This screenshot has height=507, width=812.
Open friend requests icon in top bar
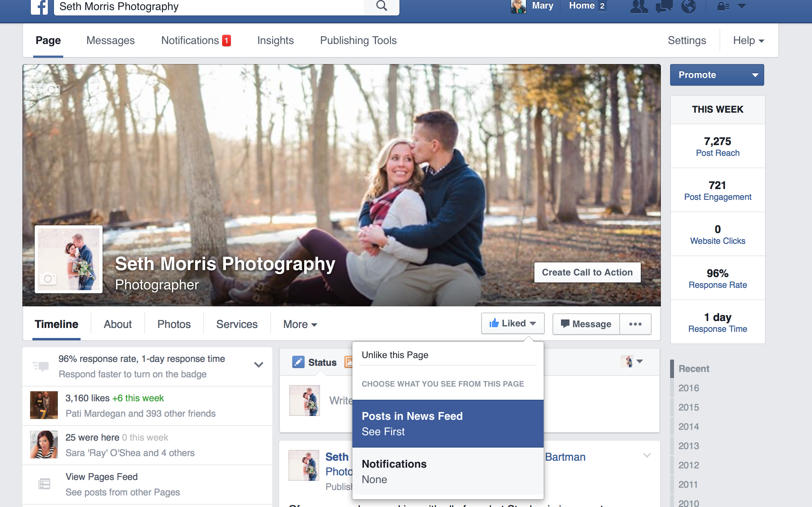(x=639, y=7)
